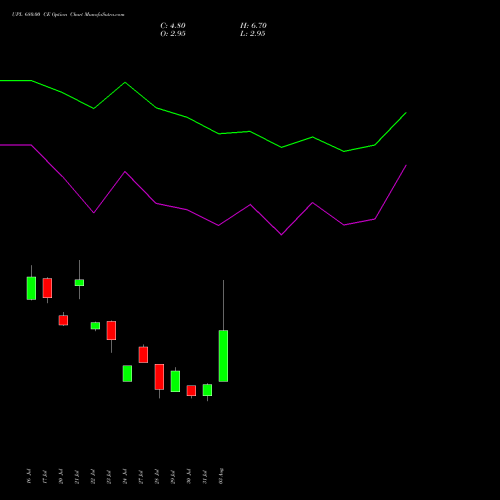Click the 27 Jul date axis label
The height and width of the screenshot is (500, 500).
pos(141,476)
